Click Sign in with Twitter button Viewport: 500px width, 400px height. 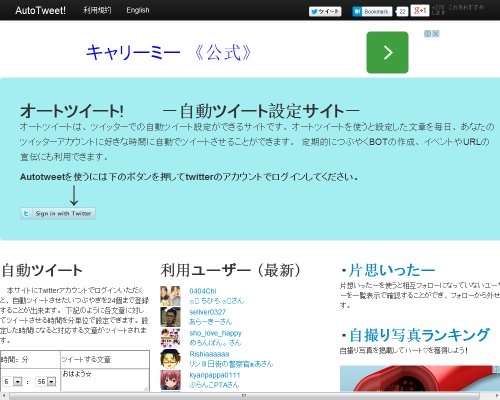[58, 214]
